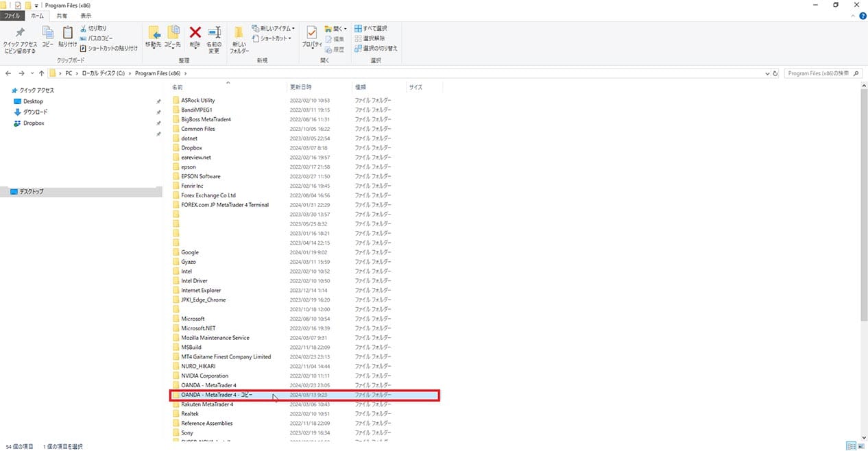Select クイック アクセス in navigation pane
Viewport: 868px width, 451px height.
[36, 90]
